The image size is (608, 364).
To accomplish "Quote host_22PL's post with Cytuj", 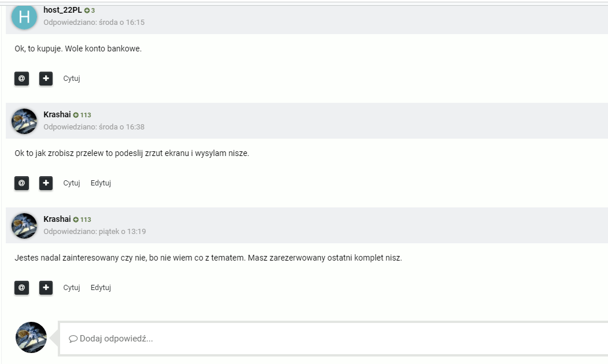I will coord(72,79).
